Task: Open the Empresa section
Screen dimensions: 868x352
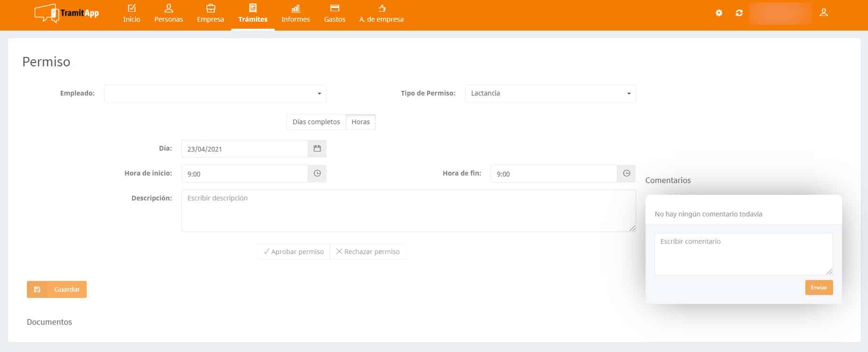Action: pyautogui.click(x=210, y=14)
